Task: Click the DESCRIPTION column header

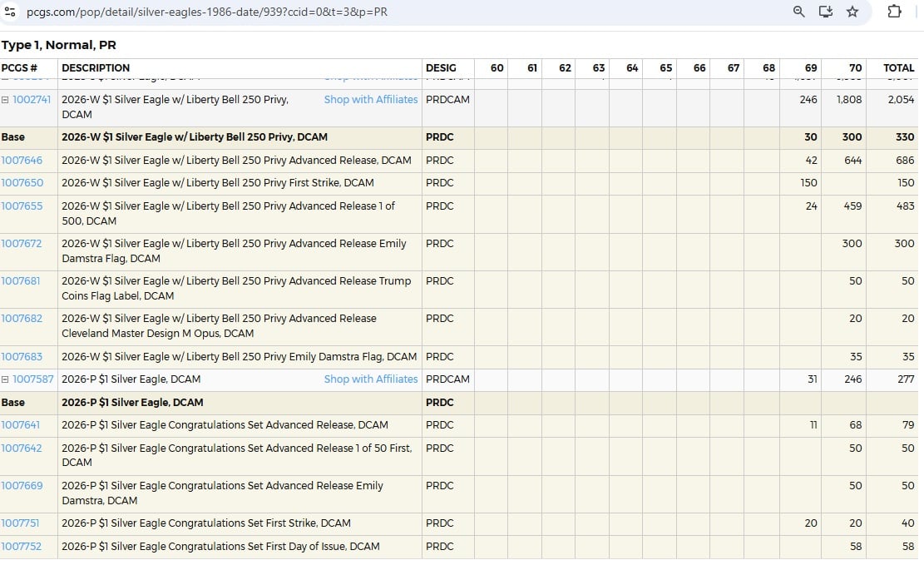Action: [x=96, y=68]
